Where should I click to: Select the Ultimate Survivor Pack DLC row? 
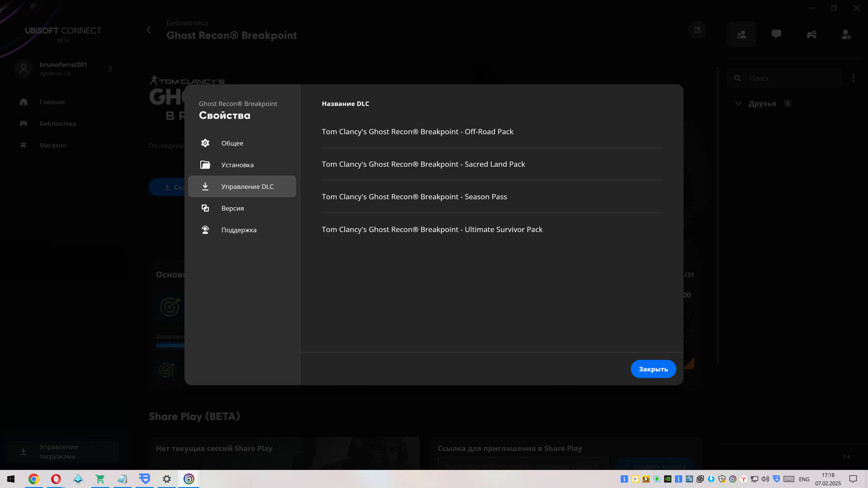tap(492, 229)
